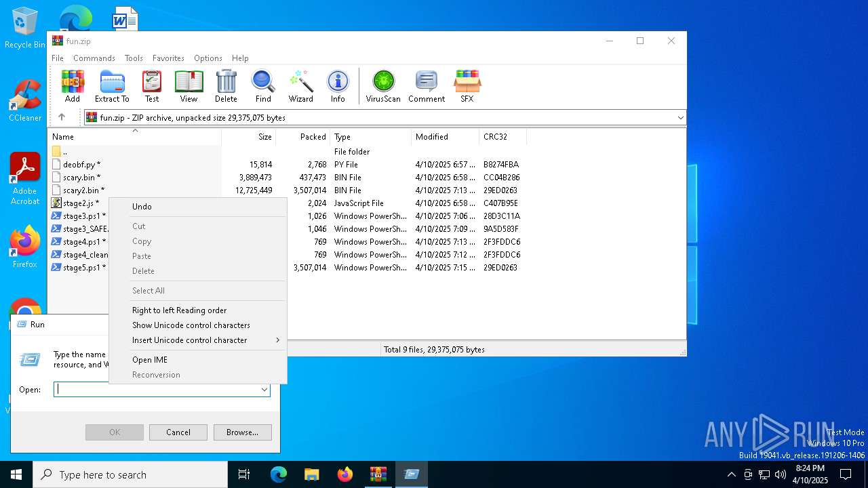Open the Wizard wand icon

click(301, 86)
